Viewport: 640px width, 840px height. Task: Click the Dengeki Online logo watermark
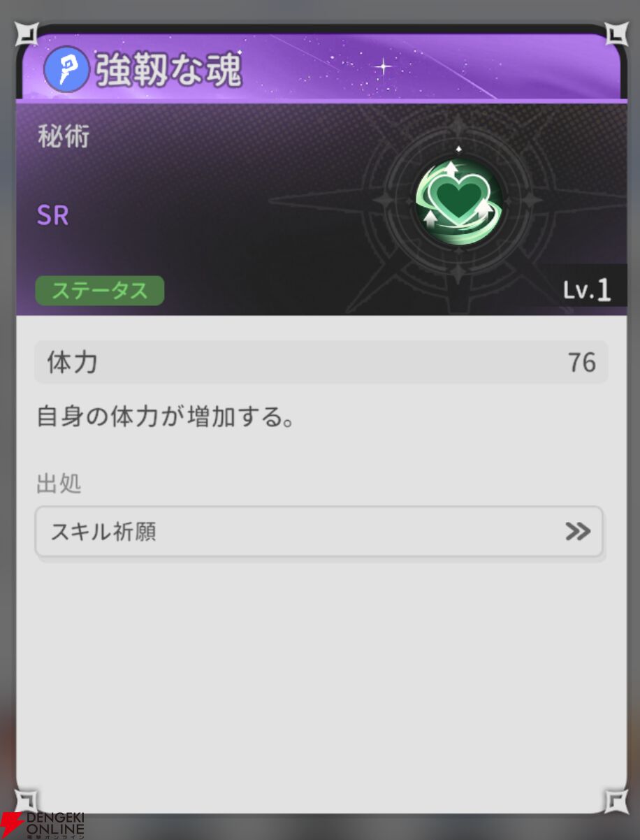43,825
